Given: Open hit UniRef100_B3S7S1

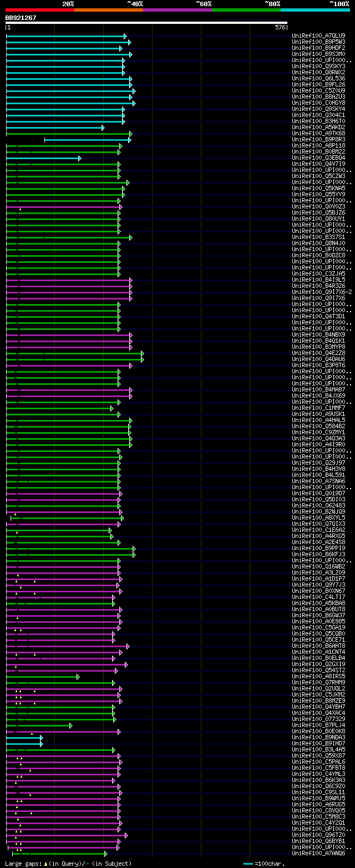Looking at the screenshot, I should pos(318,237).
